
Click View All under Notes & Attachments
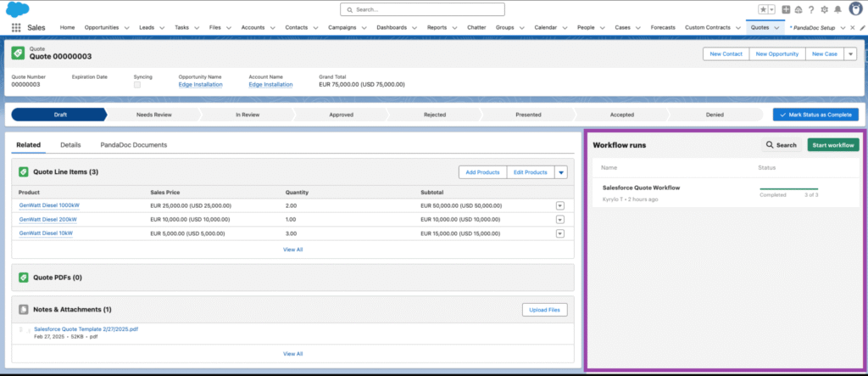pos(292,354)
